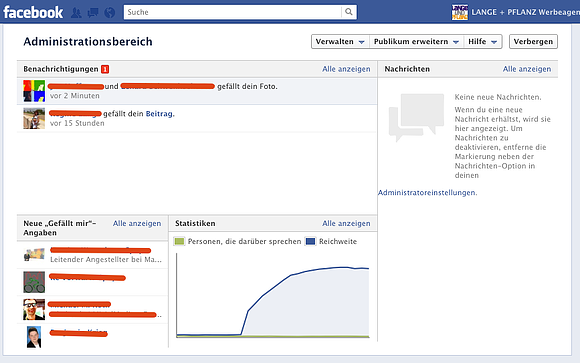Click 'vor 2 Minuten' timestamp
This screenshot has height=363, width=580.
click(x=75, y=96)
